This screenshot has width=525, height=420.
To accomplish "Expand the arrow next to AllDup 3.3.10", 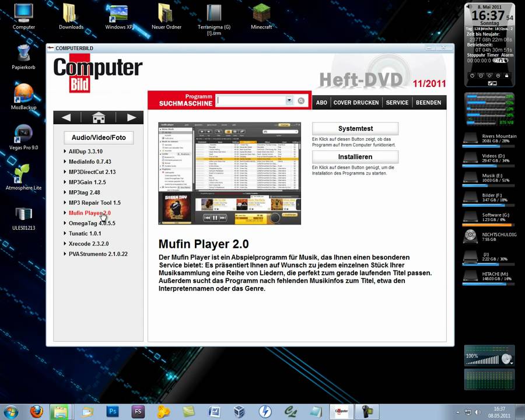I will point(65,152).
